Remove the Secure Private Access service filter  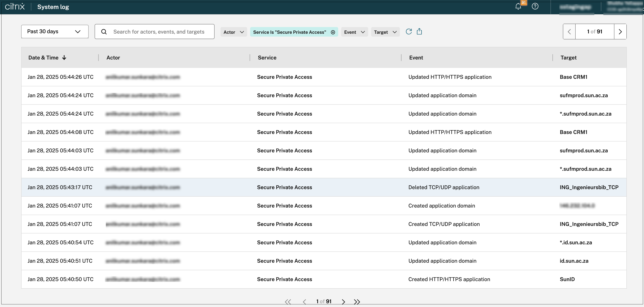click(x=333, y=32)
